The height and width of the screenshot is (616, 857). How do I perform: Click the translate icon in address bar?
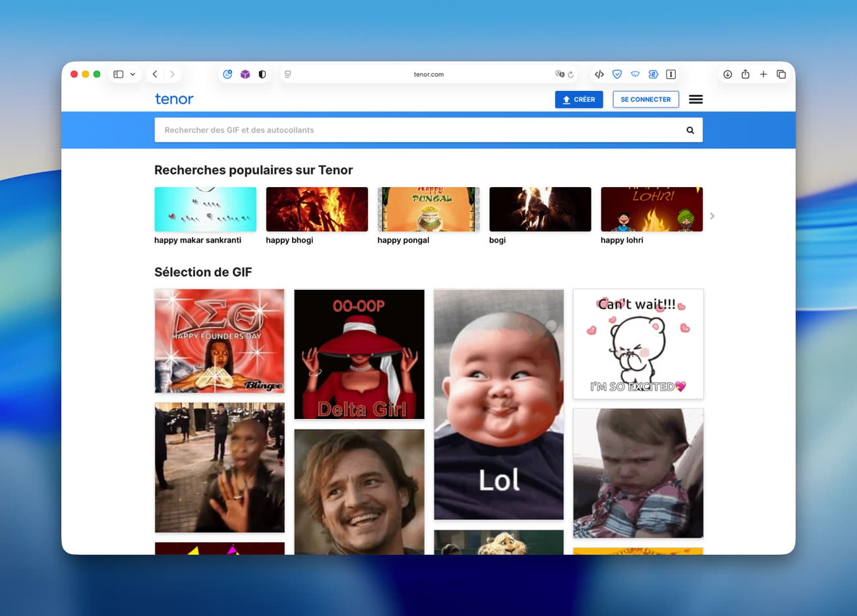pyautogui.click(x=560, y=74)
